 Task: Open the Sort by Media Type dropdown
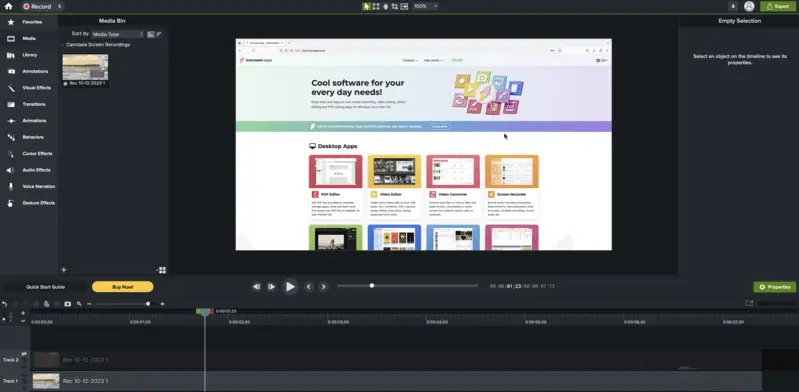pos(118,34)
